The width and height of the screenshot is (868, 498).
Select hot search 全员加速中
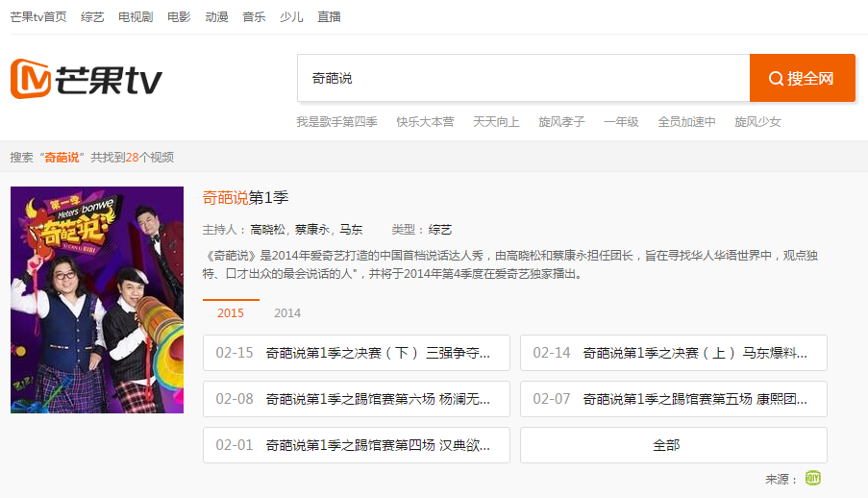pos(686,122)
